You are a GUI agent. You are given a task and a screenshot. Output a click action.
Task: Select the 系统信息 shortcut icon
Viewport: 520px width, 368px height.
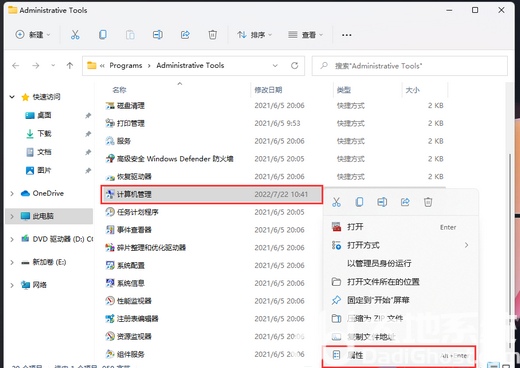tap(110, 283)
